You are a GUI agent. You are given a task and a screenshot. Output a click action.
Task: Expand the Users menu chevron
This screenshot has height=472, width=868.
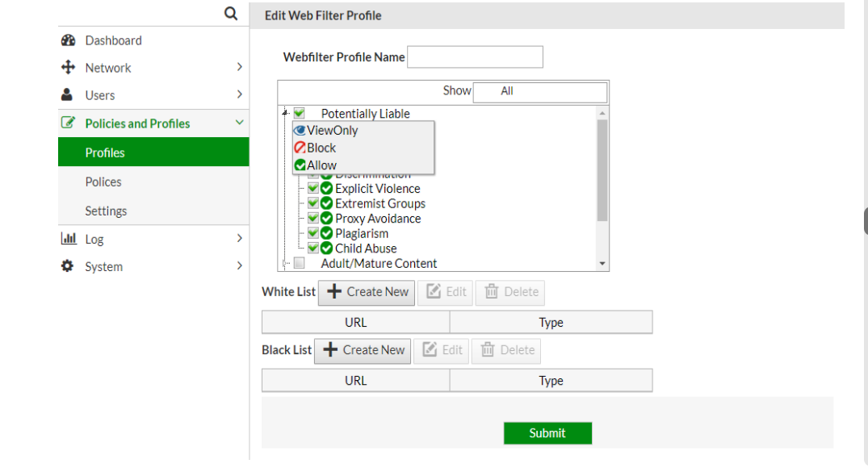point(240,94)
